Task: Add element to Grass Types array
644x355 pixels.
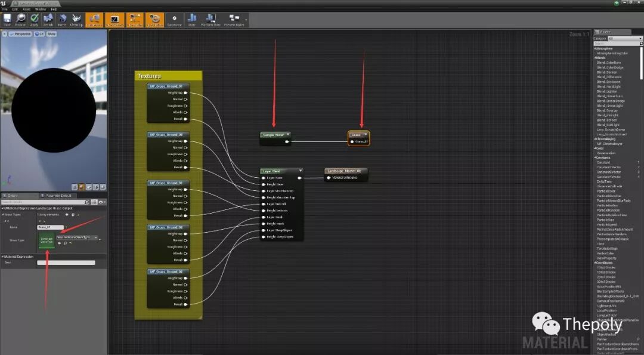Action: [67, 214]
